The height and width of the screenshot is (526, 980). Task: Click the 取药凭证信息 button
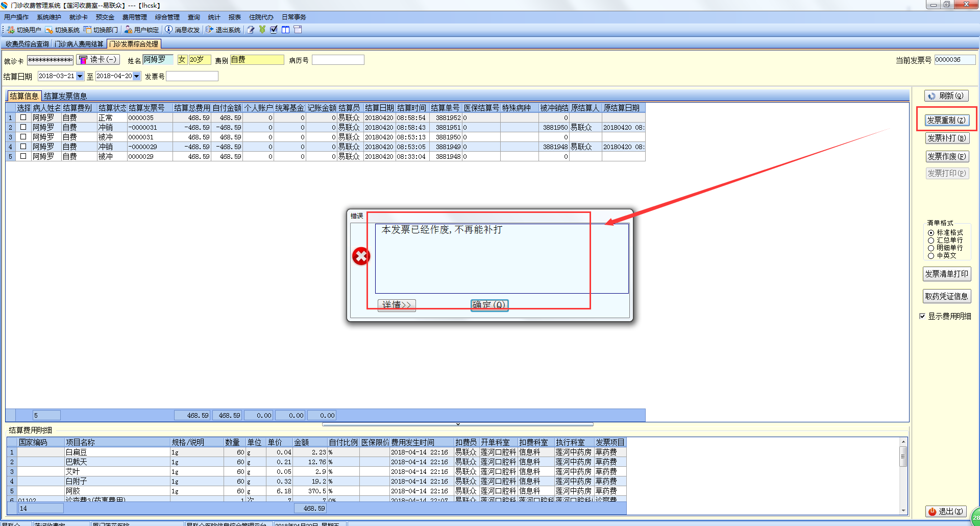[x=947, y=296]
